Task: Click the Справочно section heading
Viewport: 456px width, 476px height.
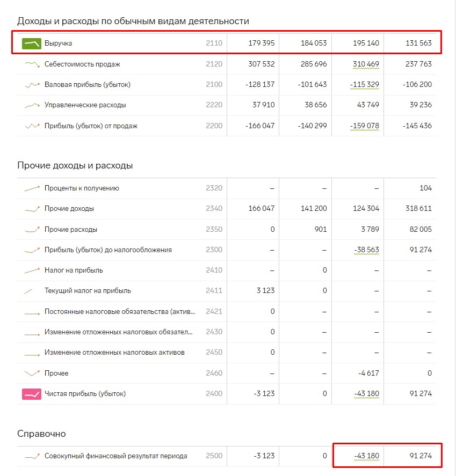Action: [41, 434]
